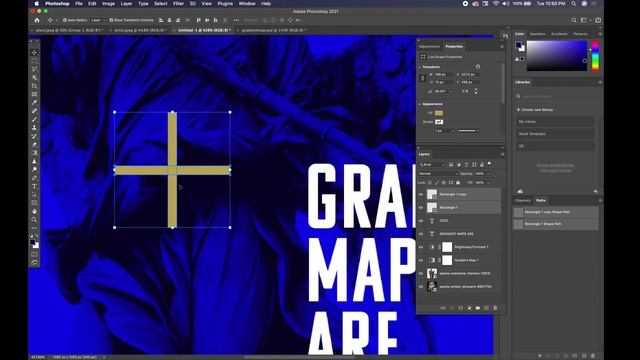Click the shape Fill color swatch

point(439,113)
